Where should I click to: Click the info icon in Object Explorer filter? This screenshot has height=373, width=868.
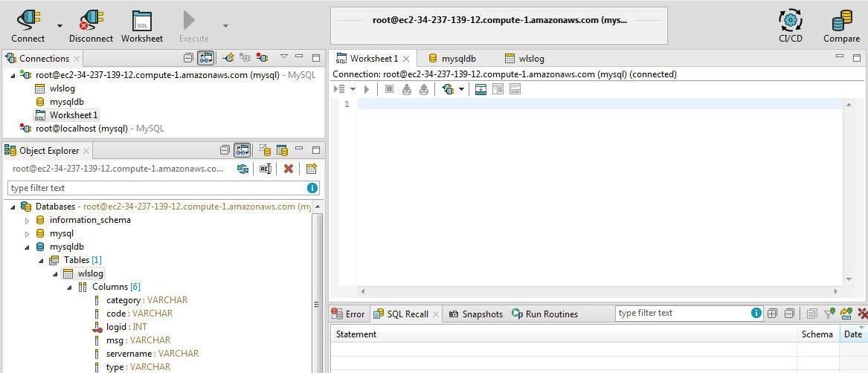click(x=312, y=187)
